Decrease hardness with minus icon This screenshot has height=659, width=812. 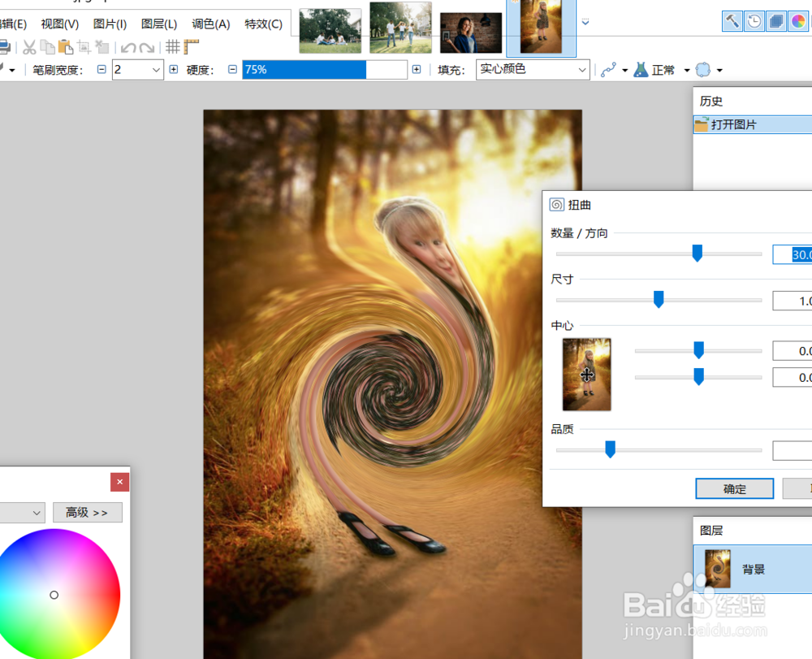(x=232, y=69)
